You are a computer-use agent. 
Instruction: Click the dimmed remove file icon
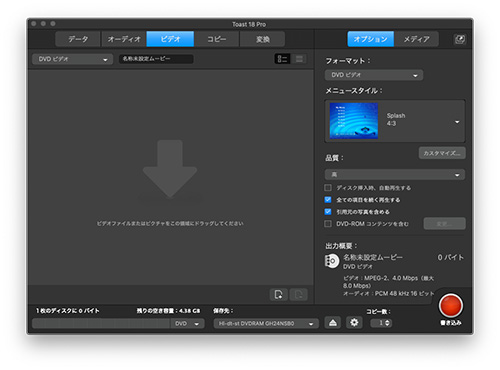click(x=299, y=294)
